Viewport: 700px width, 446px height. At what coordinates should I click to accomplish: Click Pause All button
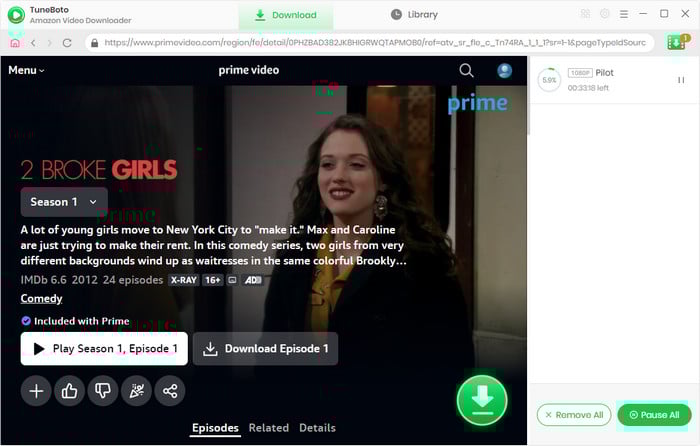click(x=654, y=415)
